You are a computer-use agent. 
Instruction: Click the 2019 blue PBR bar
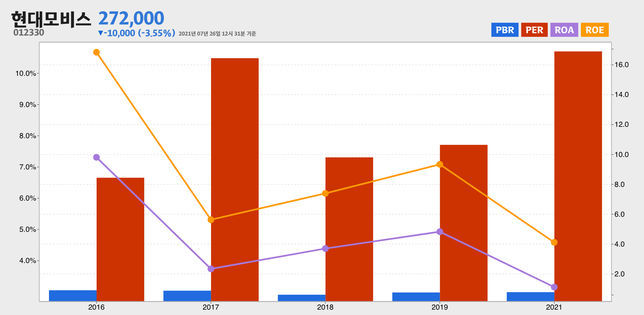point(416,297)
